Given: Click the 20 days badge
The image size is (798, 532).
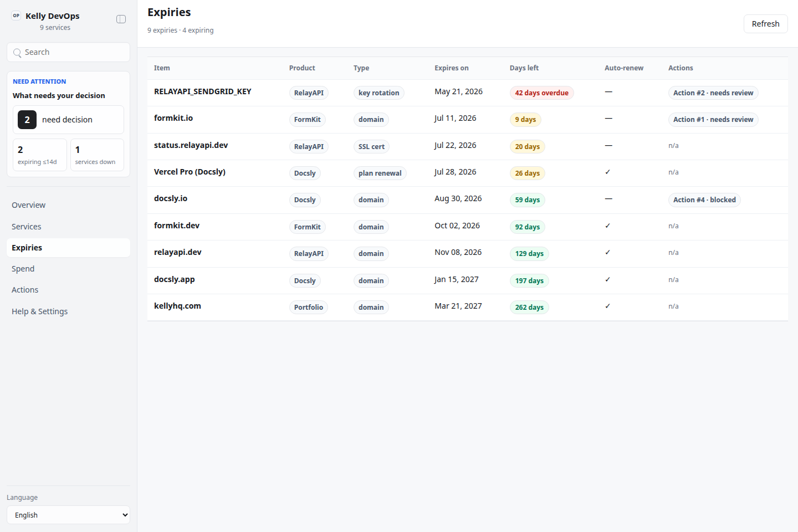Looking at the screenshot, I should [x=528, y=147].
